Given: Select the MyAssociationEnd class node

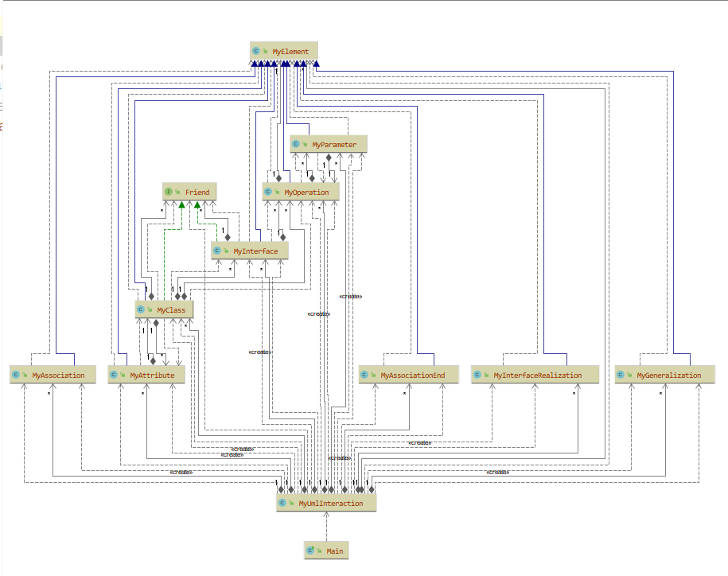Looking at the screenshot, I should coord(409,375).
